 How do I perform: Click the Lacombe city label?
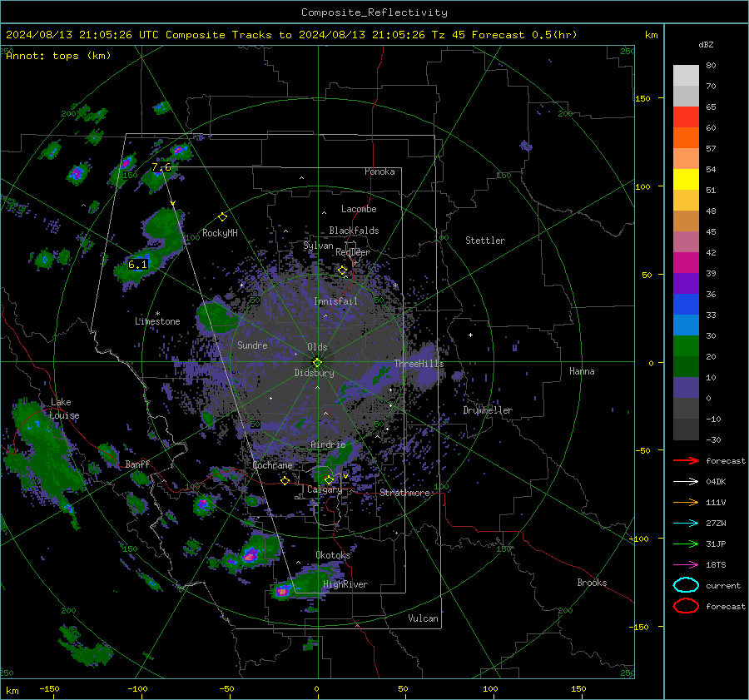click(x=359, y=209)
